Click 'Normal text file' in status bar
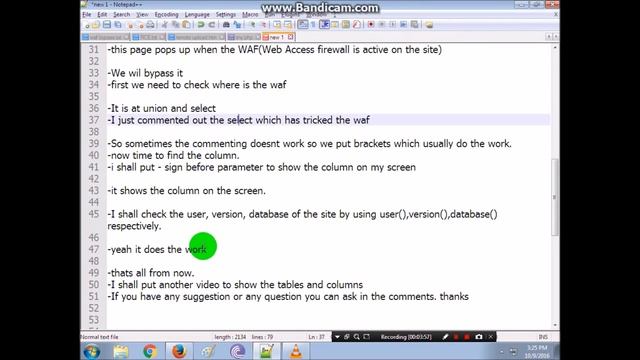The height and width of the screenshot is (360, 640). pos(99,337)
